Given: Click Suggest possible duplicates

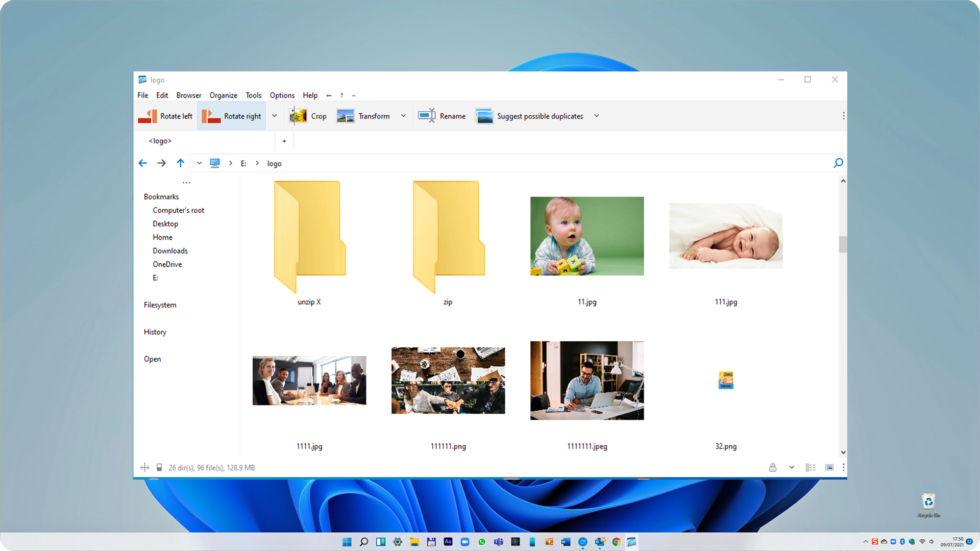Looking at the screenshot, I should pos(530,116).
